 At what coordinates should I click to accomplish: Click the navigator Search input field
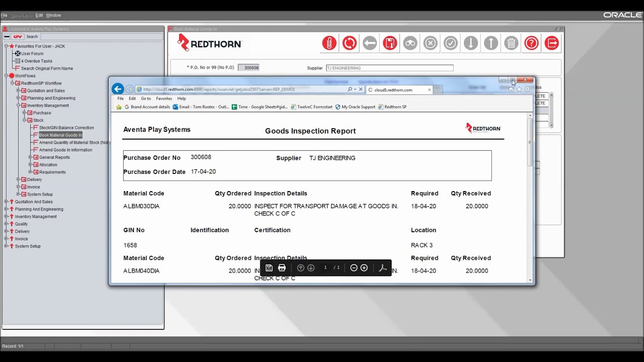102,37
